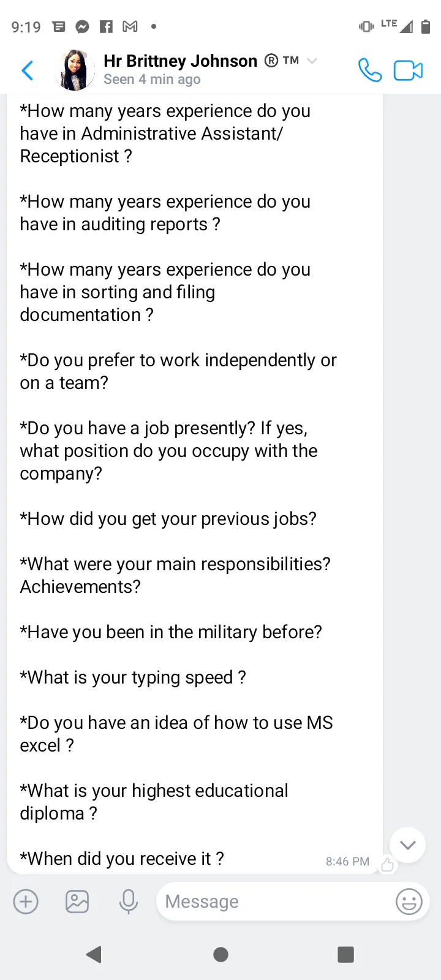
Task: Jump to latest with down-chevron button
Action: coord(408,845)
